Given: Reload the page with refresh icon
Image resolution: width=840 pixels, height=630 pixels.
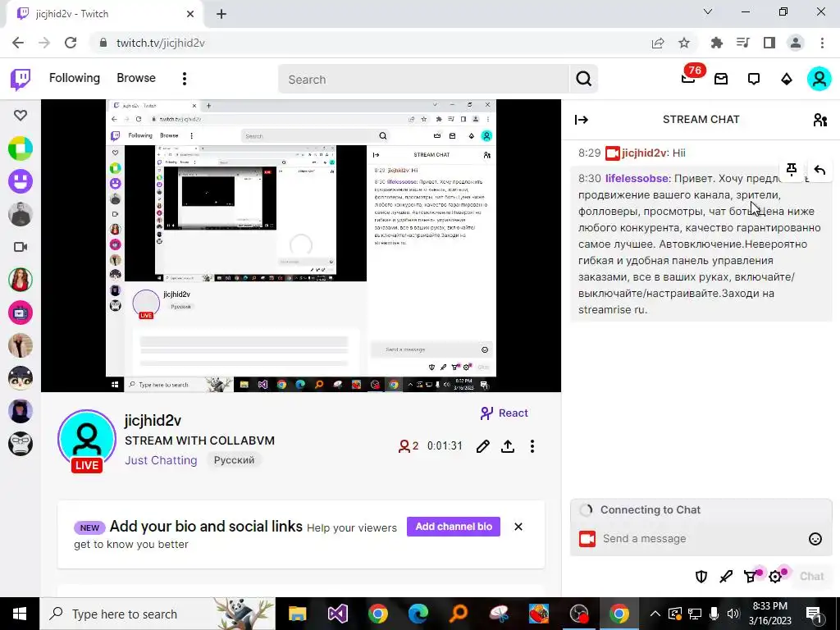Looking at the screenshot, I should 71,43.
